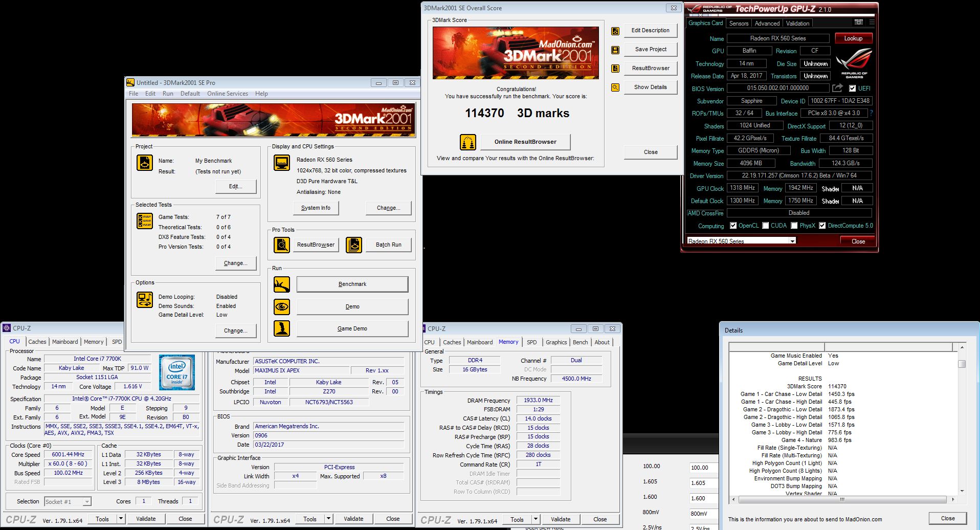
Task: Click the magnifier icon beside Show Details
Action: (x=615, y=87)
